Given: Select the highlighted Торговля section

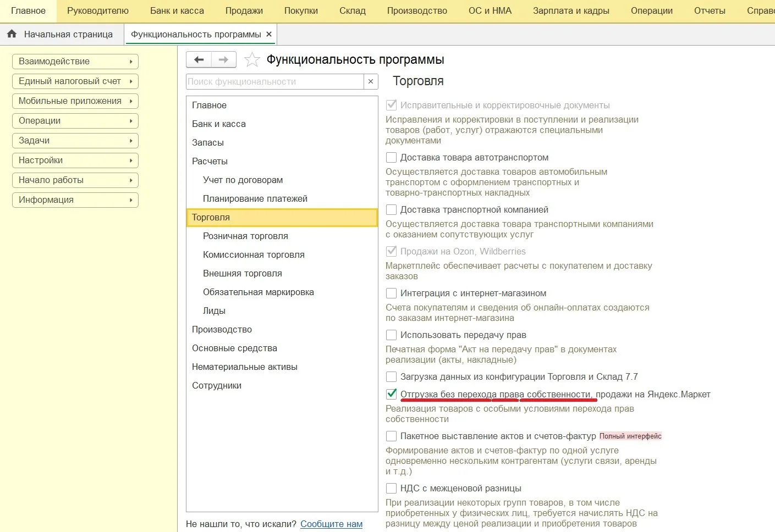Looking at the screenshot, I should (x=282, y=217).
